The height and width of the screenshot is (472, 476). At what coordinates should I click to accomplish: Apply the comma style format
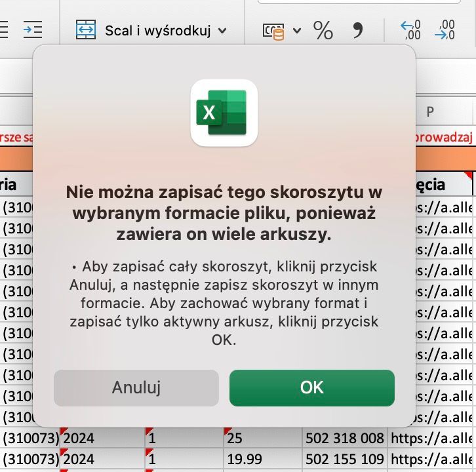tap(358, 30)
